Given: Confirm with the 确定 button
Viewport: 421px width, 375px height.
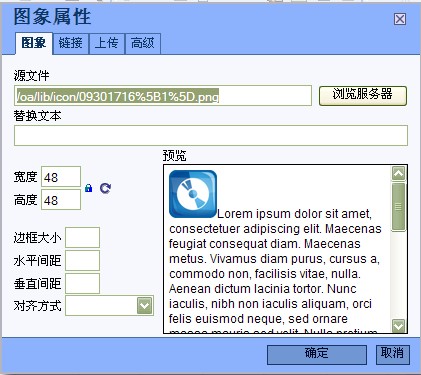Looking at the screenshot, I should pos(317,355).
